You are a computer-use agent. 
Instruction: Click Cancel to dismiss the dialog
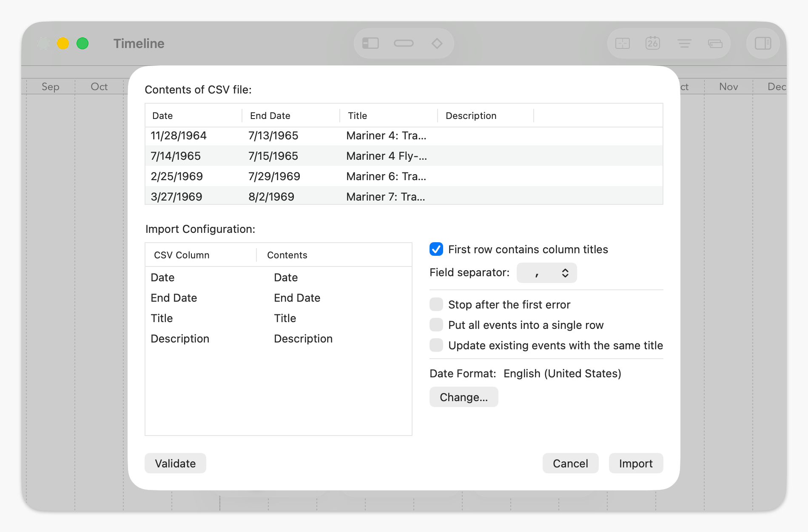570,463
